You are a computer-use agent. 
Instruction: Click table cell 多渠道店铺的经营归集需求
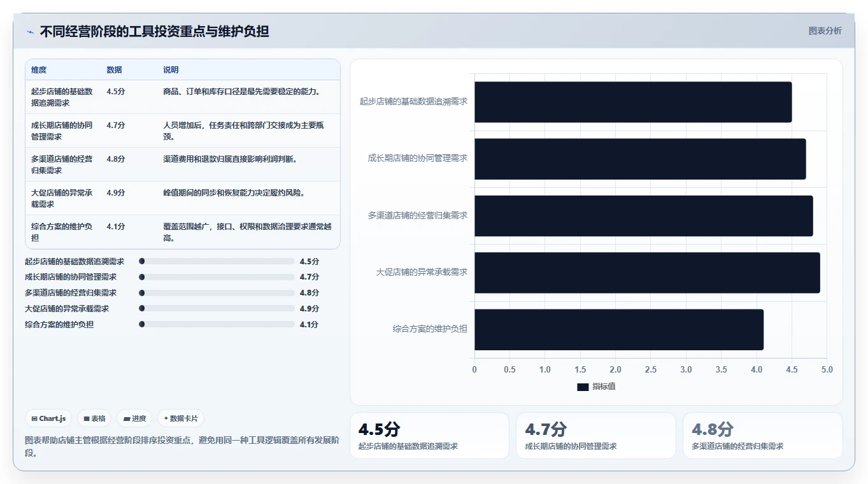click(x=62, y=164)
